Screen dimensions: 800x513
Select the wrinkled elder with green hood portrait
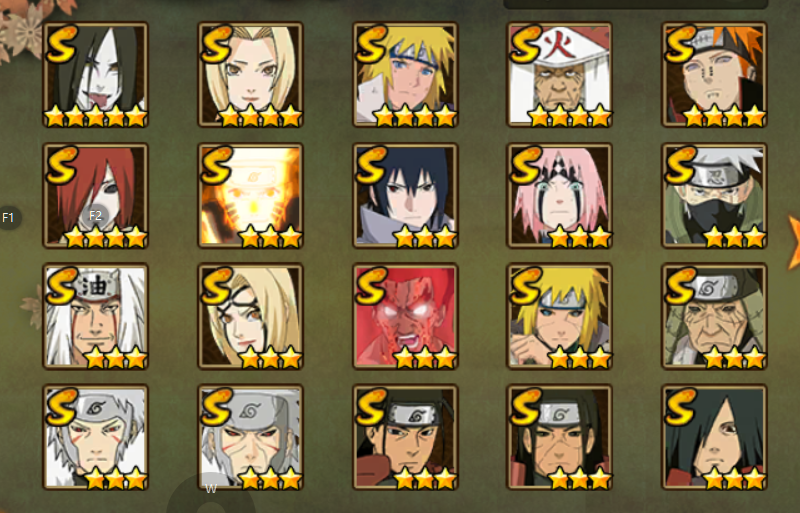(714, 316)
